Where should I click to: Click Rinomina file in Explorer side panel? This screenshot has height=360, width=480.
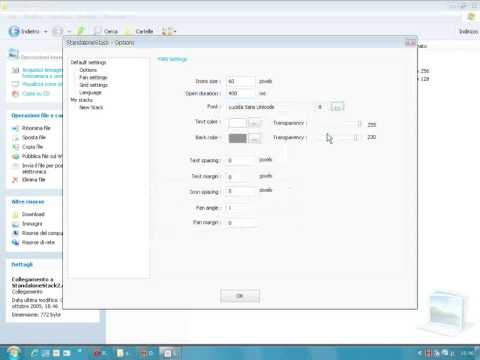coord(36,128)
